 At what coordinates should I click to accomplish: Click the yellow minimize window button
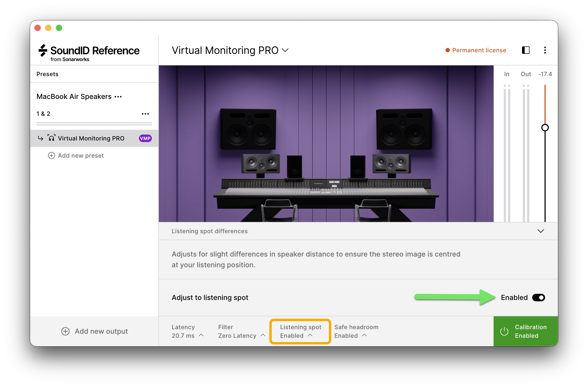pos(48,28)
